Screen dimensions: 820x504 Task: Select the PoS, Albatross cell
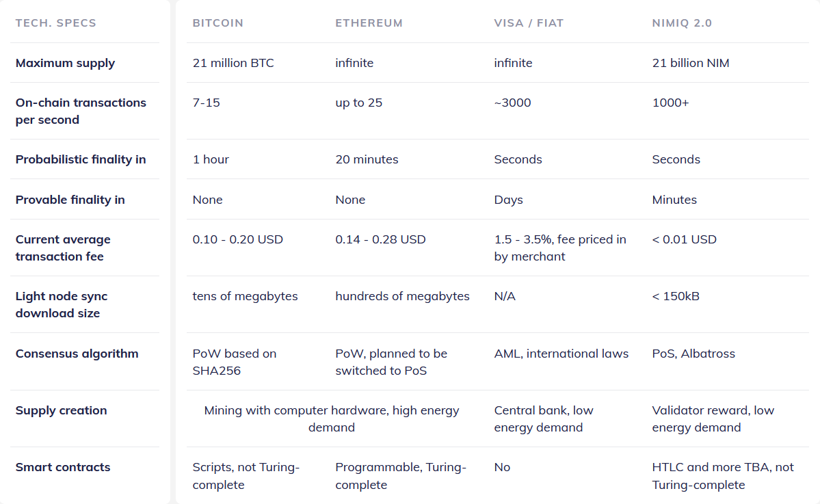(x=693, y=354)
